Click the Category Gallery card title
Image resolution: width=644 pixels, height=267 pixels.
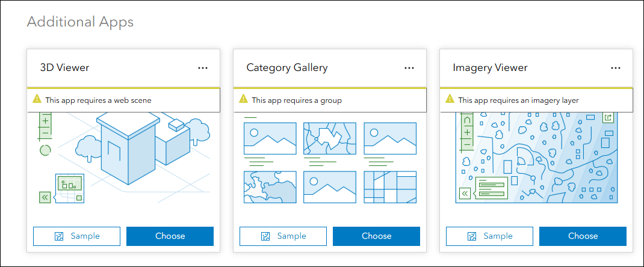[x=287, y=67]
